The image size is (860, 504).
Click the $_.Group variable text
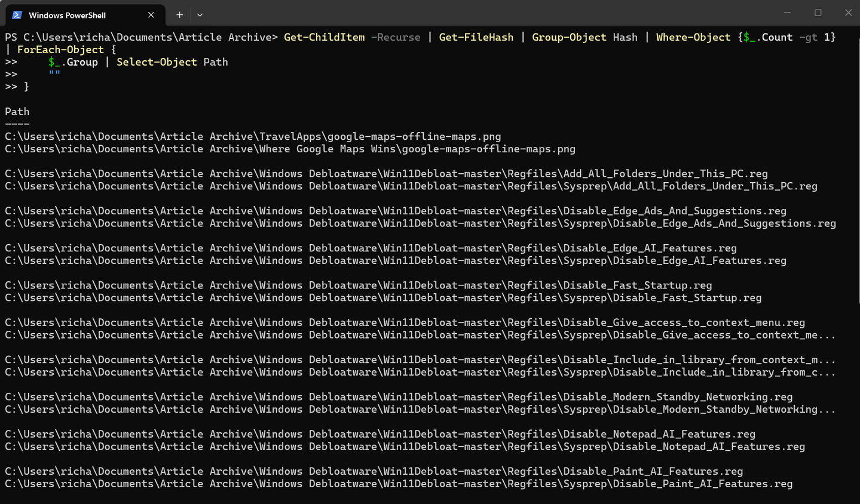pyautogui.click(x=73, y=62)
